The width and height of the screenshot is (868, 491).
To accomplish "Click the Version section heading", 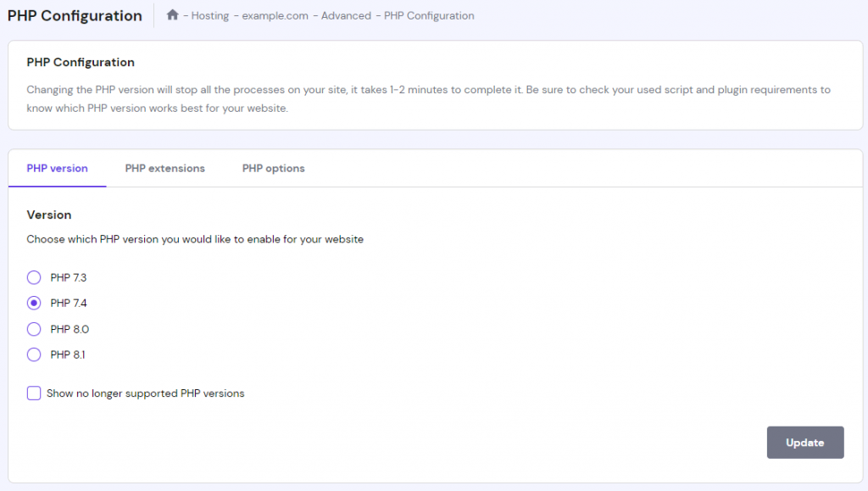I will pos(48,215).
